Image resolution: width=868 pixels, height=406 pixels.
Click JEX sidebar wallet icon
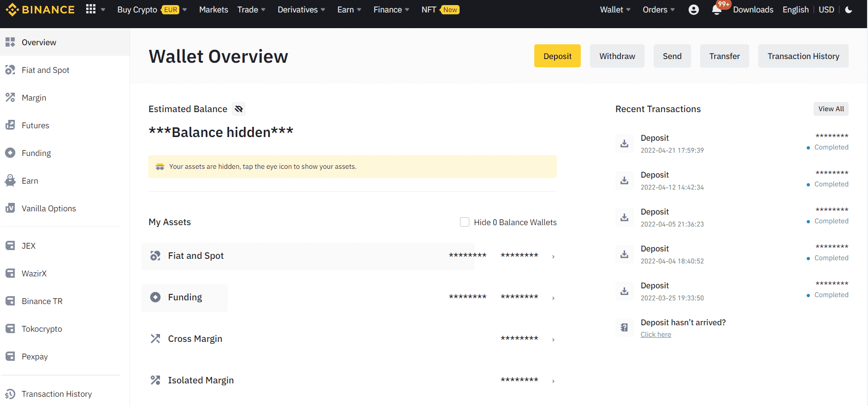click(10, 245)
